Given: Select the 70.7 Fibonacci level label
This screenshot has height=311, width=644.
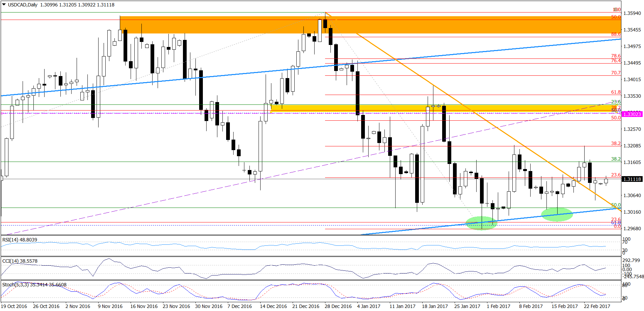Looking at the screenshot, I should (616, 73).
